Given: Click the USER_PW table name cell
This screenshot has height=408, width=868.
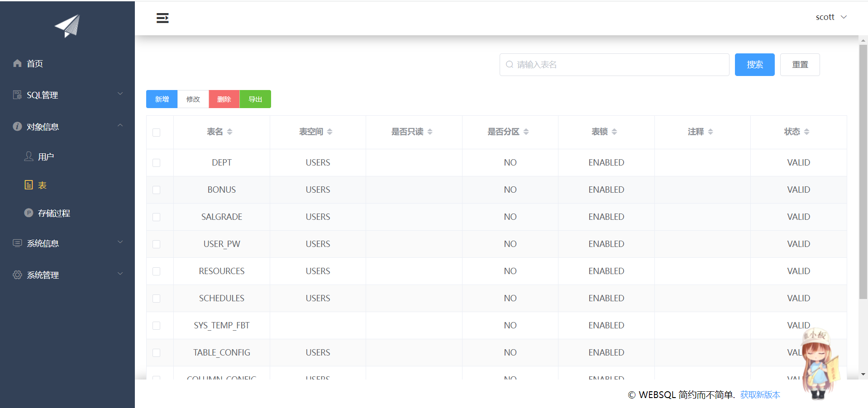Looking at the screenshot, I should (x=222, y=244).
